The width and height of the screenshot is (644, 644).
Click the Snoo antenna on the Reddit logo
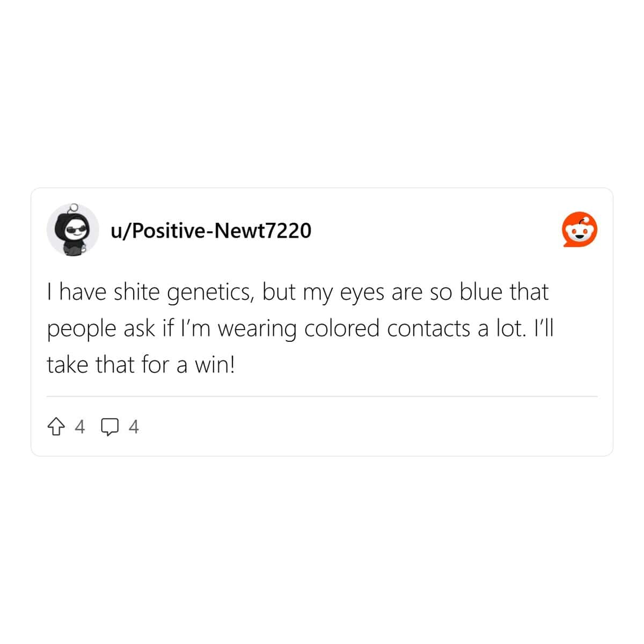[x=587, y=220]
